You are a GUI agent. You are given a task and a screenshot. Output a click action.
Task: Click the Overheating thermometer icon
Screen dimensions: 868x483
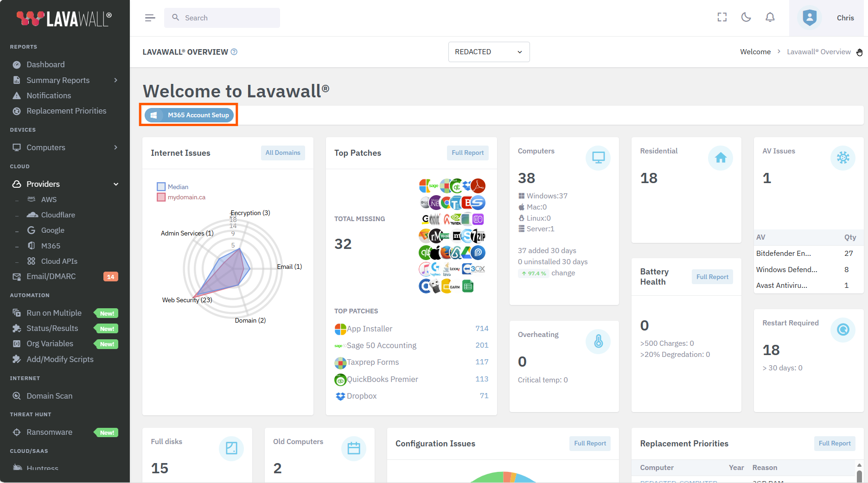[x=598, y=342]
